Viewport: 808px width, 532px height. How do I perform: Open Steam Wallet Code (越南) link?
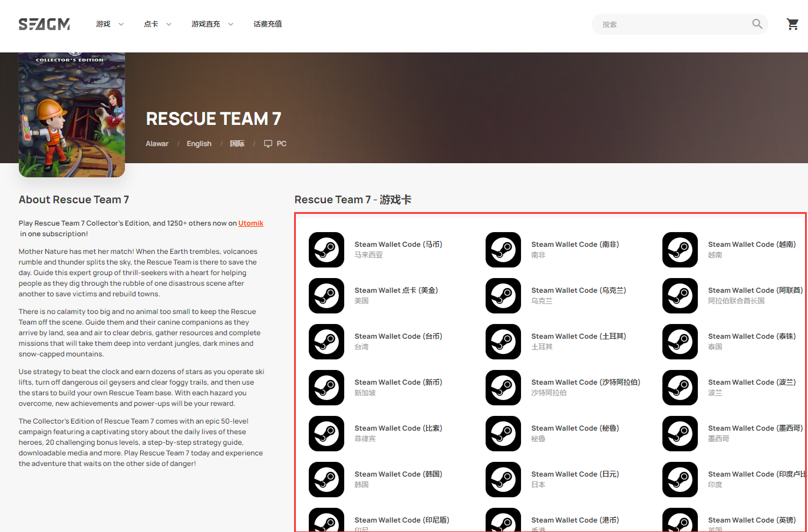tap(752, 244)
